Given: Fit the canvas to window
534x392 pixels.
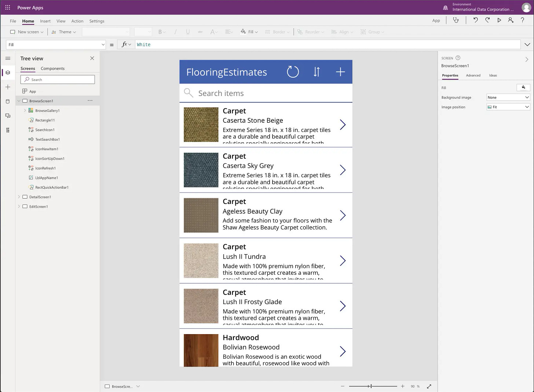Looking at the screenshot, I should coord(429,386).
